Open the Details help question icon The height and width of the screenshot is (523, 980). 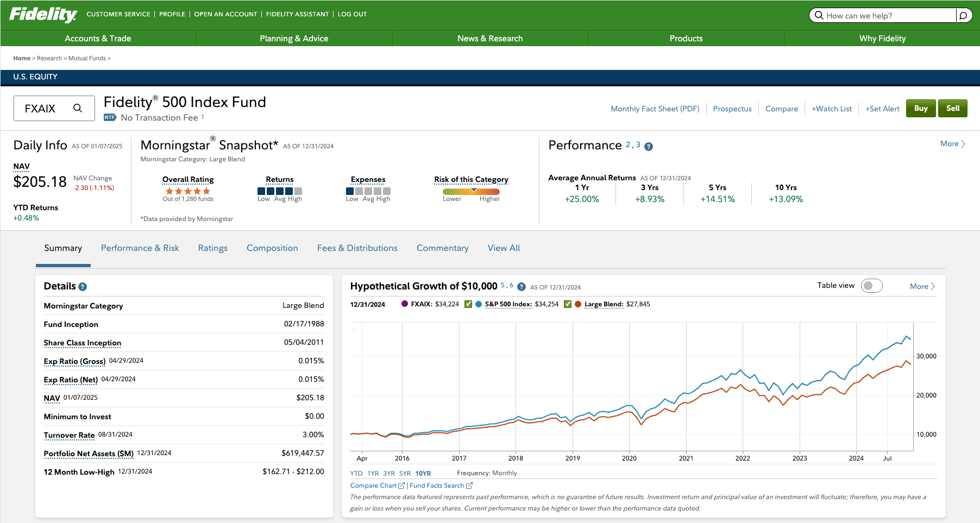coord(83,287)
